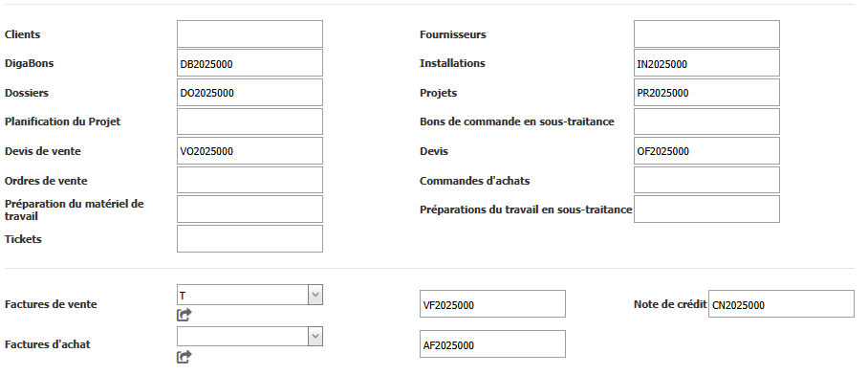The width and height of the screenshot is (868, 375).
Task: Click the Commandes d'achats input field
Action: pyautogui.click(x=706, y=180)
